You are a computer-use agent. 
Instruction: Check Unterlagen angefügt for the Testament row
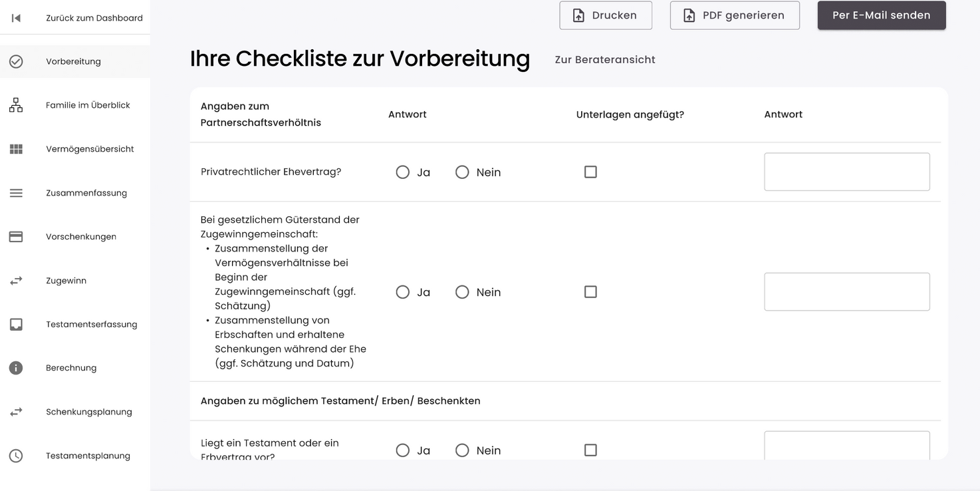pyautogui.click(x=590, y=450)
